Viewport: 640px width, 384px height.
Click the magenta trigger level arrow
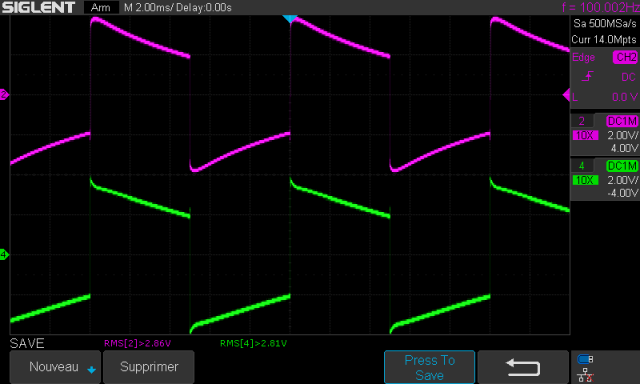click(x=566, y=95)
